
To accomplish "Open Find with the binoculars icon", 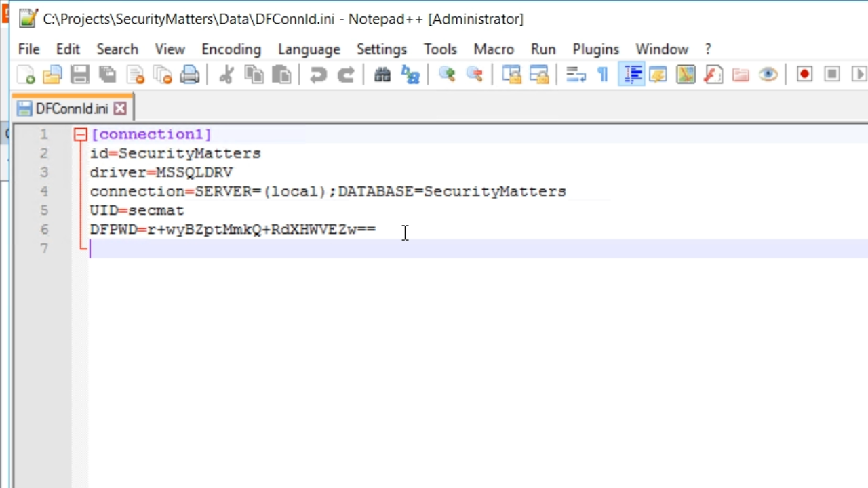I will point(382,75).
